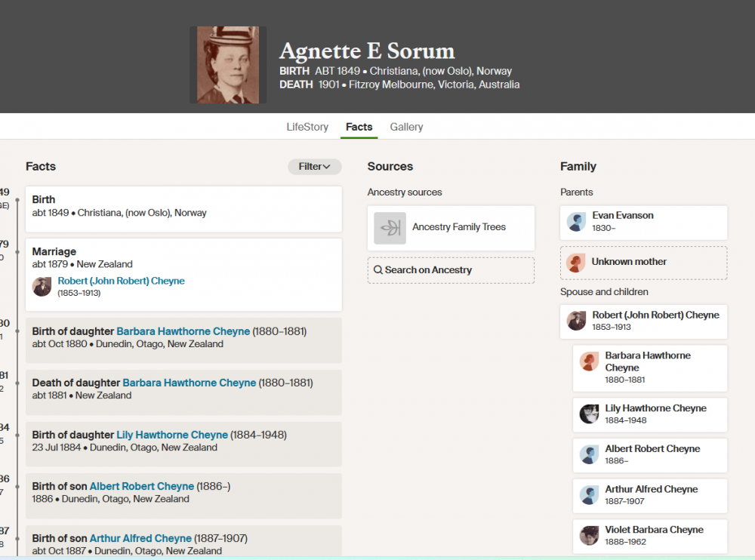Screen dimensions: 755x560
Task: Click the Ancestry Family Trees leaf icon
Action: point(390,228)
